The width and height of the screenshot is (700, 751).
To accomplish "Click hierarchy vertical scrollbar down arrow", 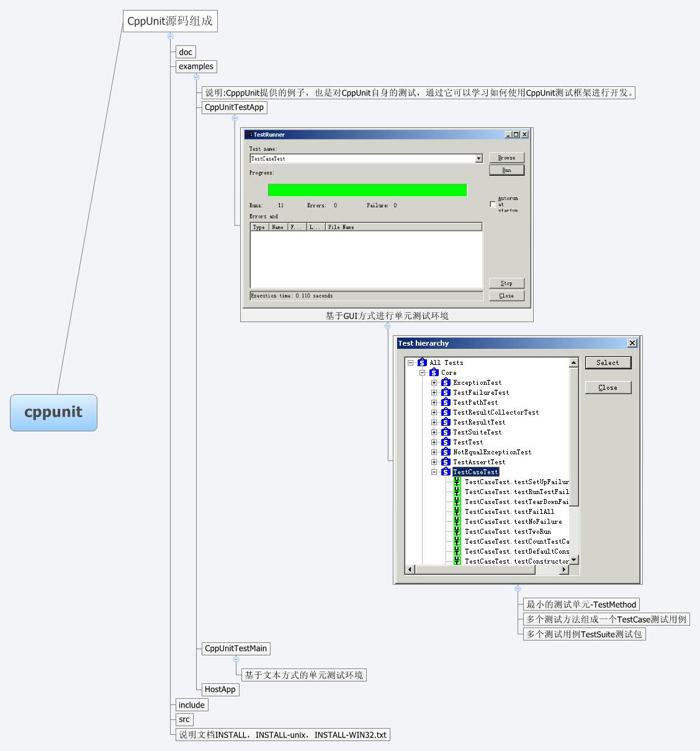I will pos(574,560).
